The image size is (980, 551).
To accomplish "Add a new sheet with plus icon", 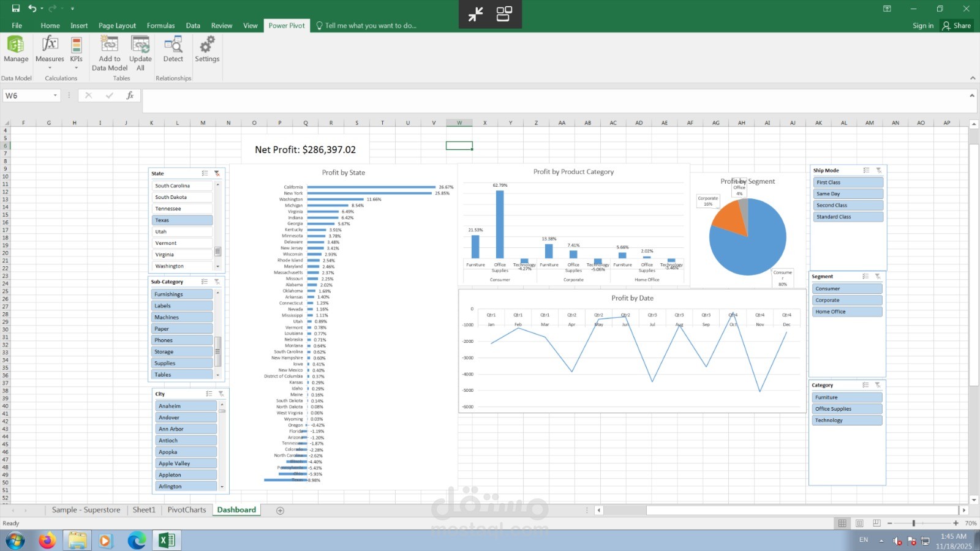I will (280, 511).
